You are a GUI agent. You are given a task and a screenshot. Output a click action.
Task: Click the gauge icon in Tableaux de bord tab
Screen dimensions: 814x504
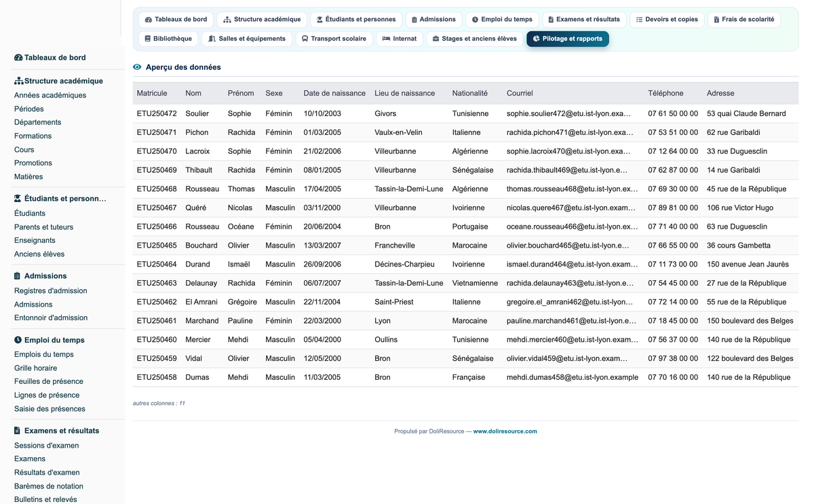(149, 20)
